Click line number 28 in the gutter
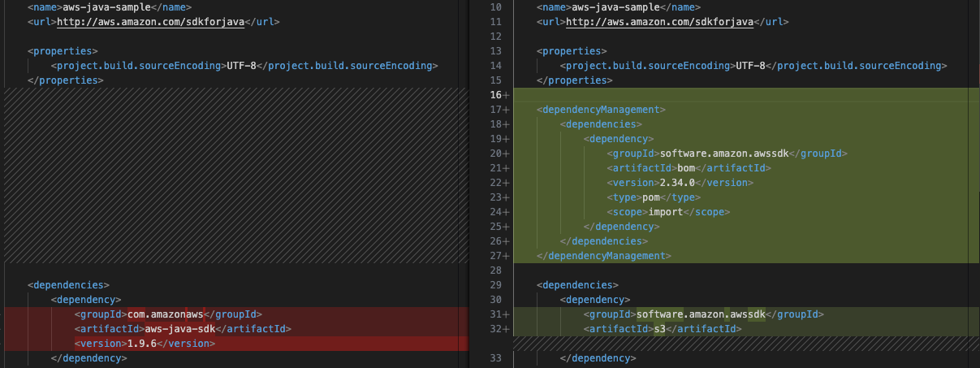Viewport: 980px width, 368px height. tap(496, 271)
